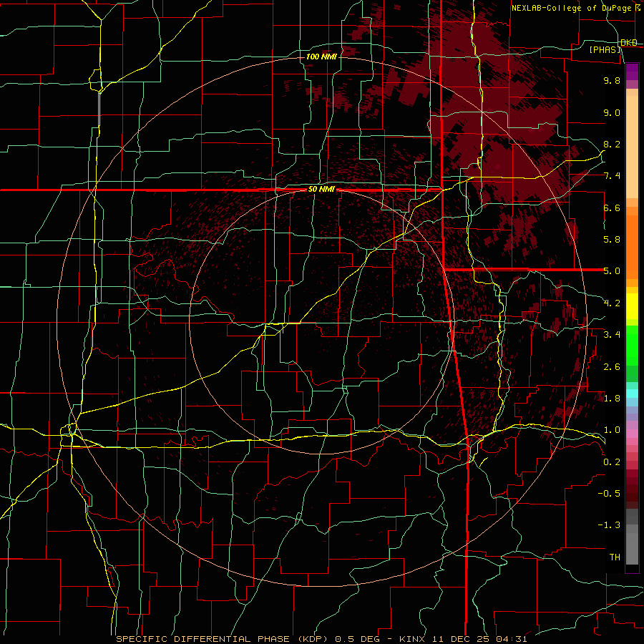Click the 0.5 DEG elevation text
This screenshot has height=644, width=644.
pos(356,639)
